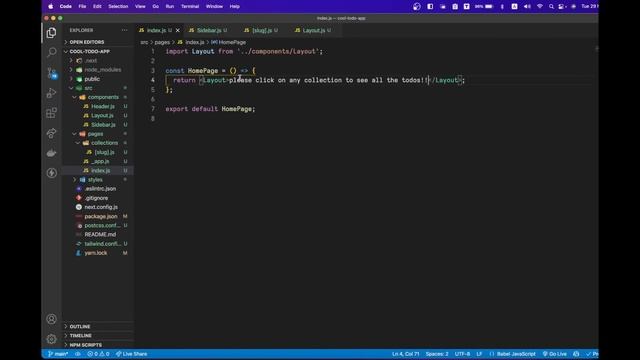The image size is (640, 360).
Task: Expand the Open Editors section
Action: [x=98, y=42]
